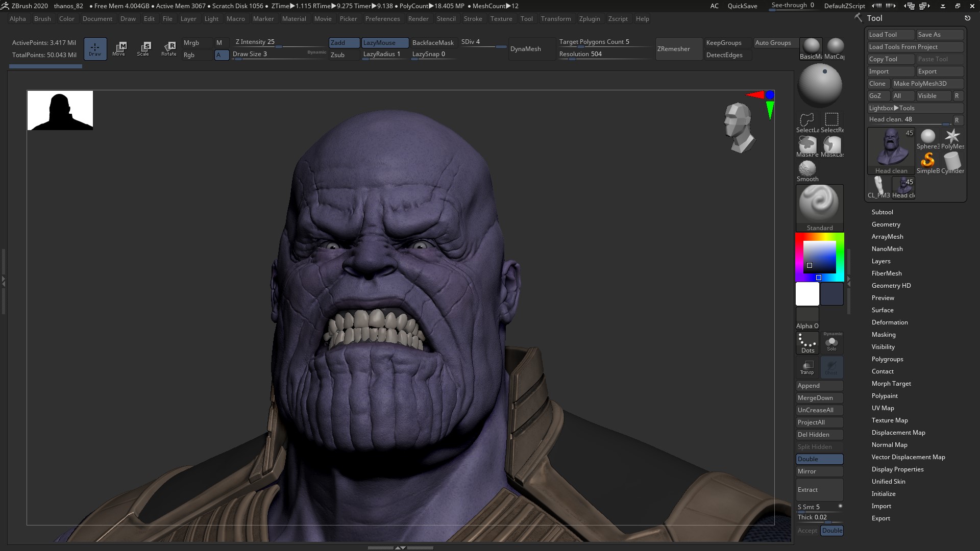The width and height of the screenshot is (980, 551).
Task: Toggle the Double option above Mirror
Action: pos(819,459)
